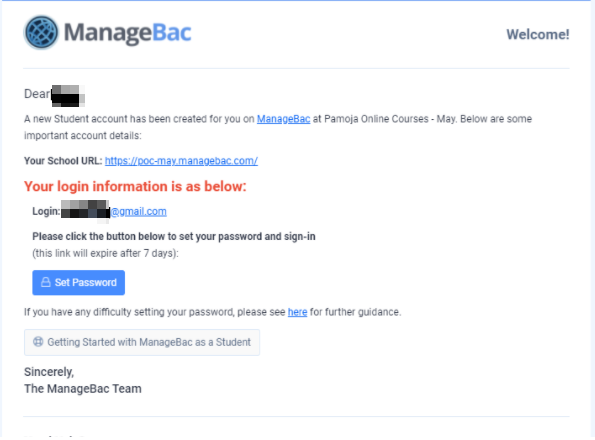Click the globe icon beside Getting Started
Viewport: 595px width, 440px height.
click(38, 342)
